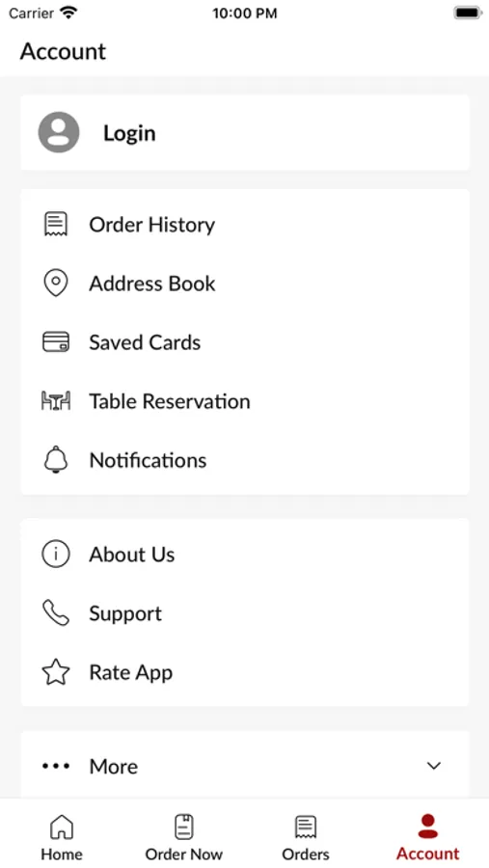Screen dimensions: 489x868
Task: Tap the grey profile avatar icon
Action: (x=58, y=132)
